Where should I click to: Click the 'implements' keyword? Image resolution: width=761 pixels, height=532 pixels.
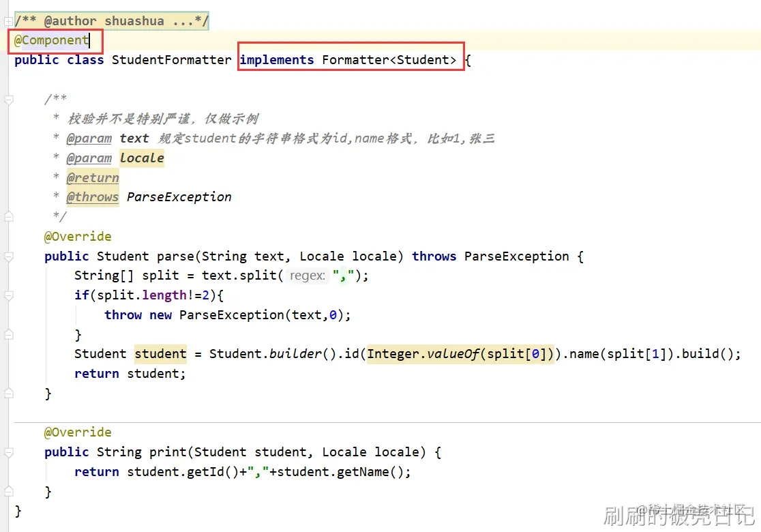[277, 60]
